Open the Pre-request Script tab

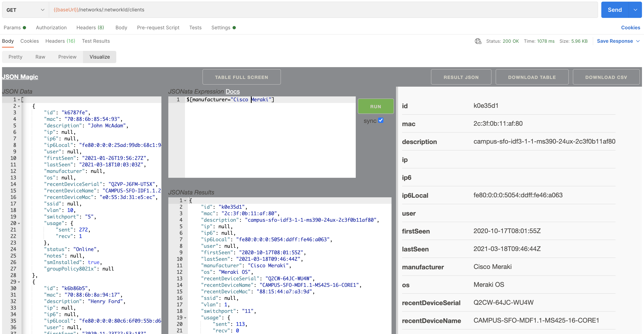point(158,27)
